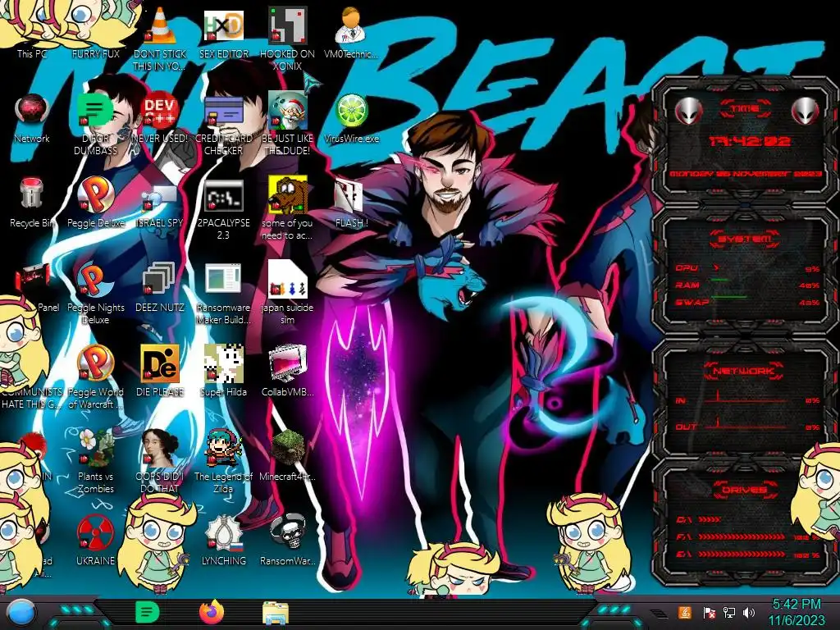Open the green Spotify-style DUMBASS icon
This screenshot has height=630, width=840.
pyautogui.click(x=95, y=111)
